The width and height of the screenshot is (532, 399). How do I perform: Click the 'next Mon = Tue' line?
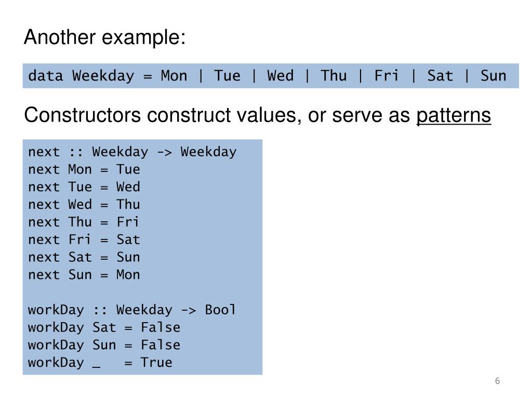coord(84,169)
